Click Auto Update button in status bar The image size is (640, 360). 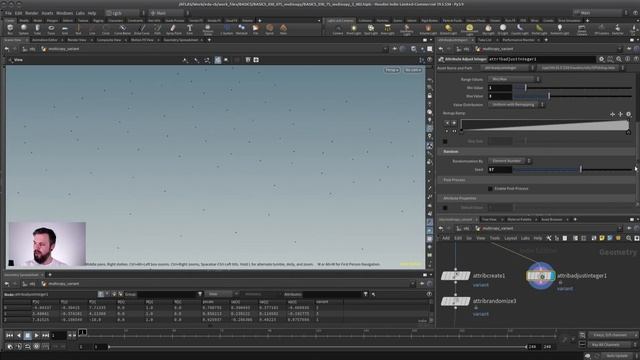616,356
